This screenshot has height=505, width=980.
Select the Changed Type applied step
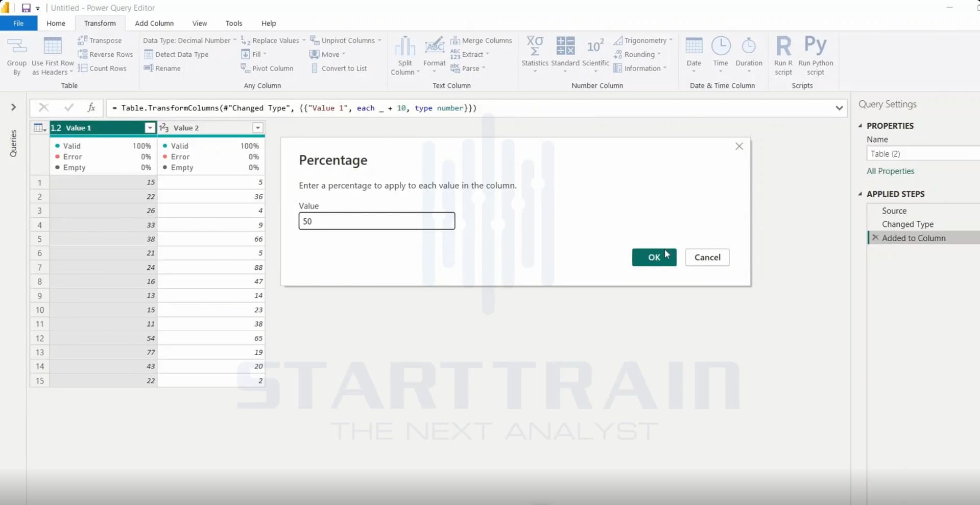click(907, 224)
